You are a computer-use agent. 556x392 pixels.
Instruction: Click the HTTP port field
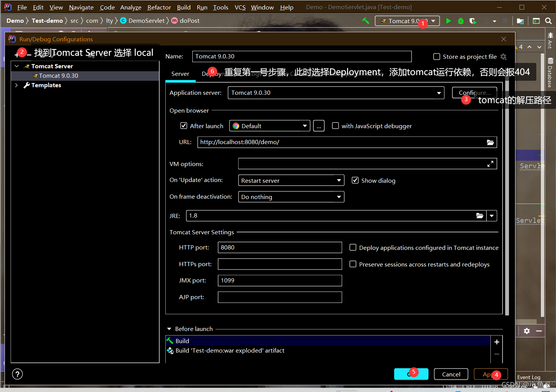point(280,248)
